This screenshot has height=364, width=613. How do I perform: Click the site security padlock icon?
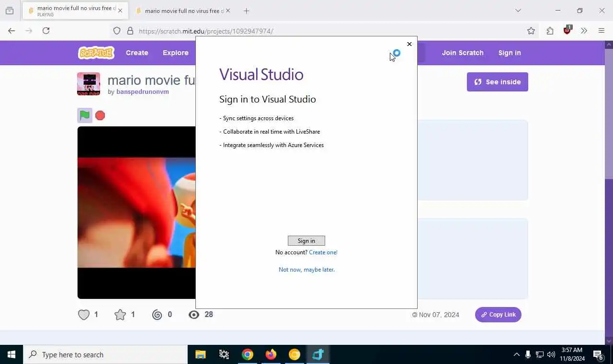click(x=130, y=31)
